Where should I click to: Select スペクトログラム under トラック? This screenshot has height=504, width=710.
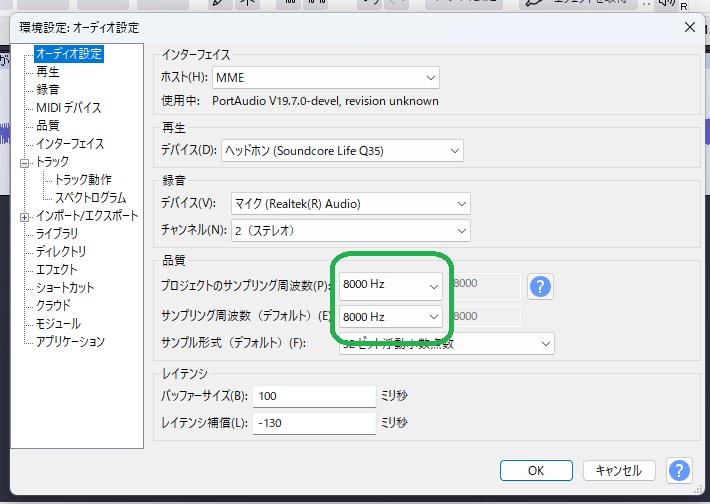90,198
